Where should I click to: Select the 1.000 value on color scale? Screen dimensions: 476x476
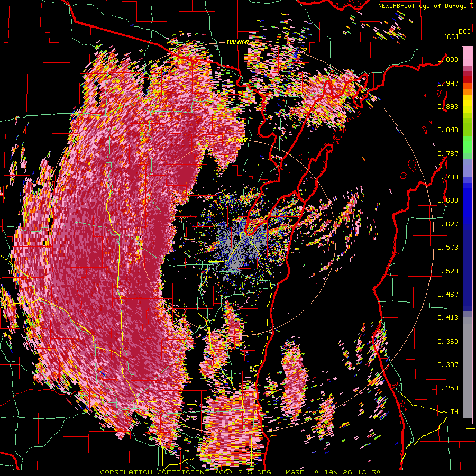tap(448, 59)
